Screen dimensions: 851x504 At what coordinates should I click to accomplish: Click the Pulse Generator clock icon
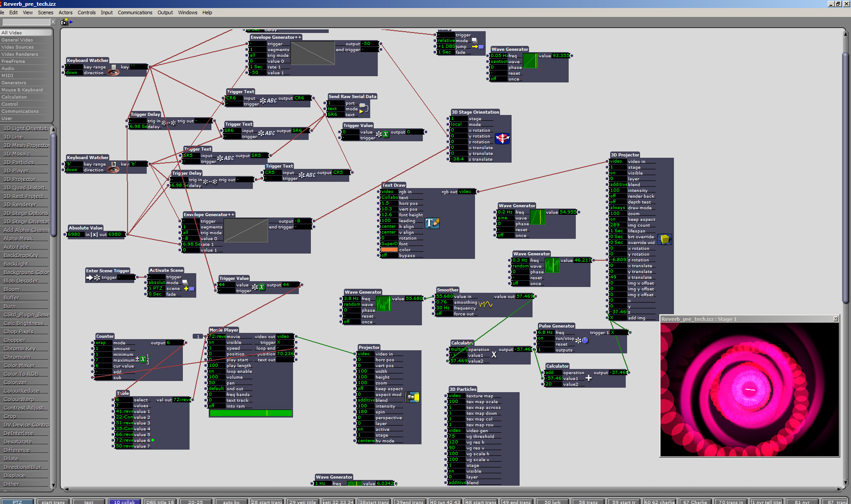coord(585,340)
